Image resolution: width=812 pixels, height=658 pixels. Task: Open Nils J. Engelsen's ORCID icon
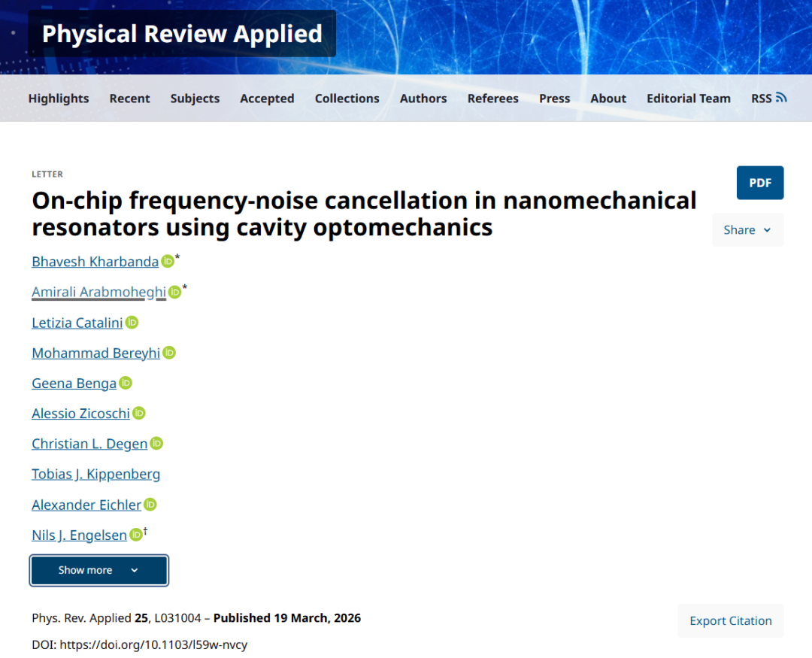pyautogui.click(x=136, y=535)
